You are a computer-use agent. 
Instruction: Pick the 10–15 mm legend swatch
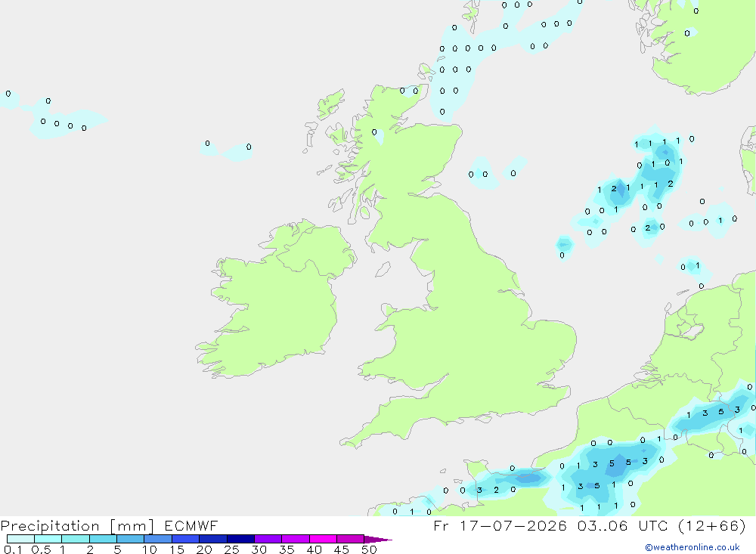pyautogui.click(x=158, y=539)
